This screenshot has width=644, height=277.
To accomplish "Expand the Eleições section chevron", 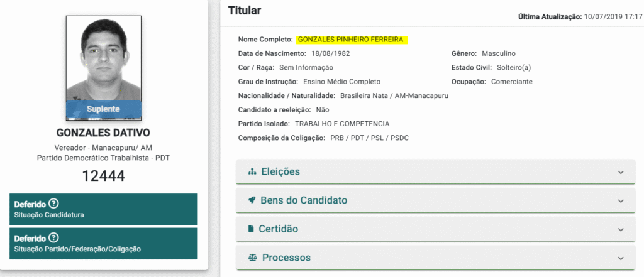I will (x=621, y=172).
